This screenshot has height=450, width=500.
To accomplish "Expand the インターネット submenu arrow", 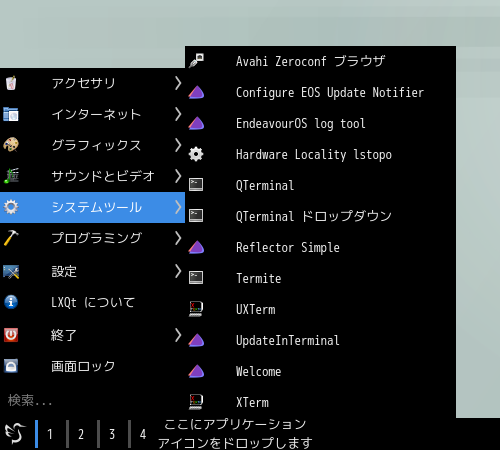I will [x=178, y=114].
